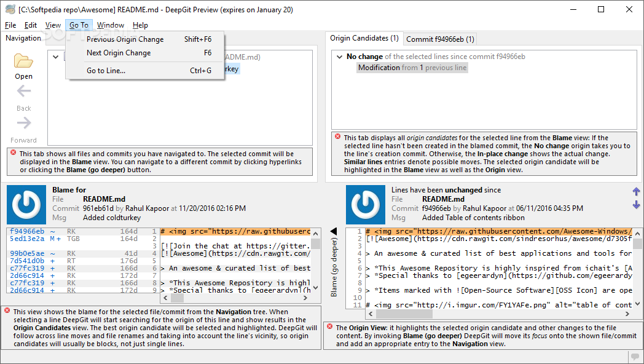Click the Forward arrow icon

coord(24,123)
